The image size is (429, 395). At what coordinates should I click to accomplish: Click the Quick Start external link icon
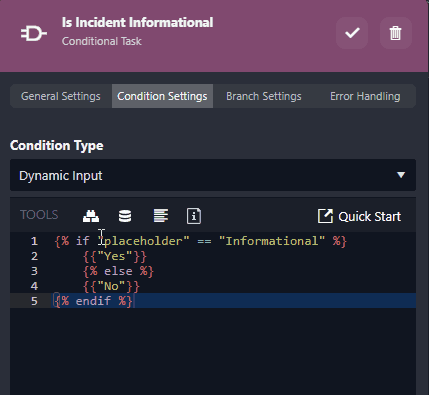[325, 216]
